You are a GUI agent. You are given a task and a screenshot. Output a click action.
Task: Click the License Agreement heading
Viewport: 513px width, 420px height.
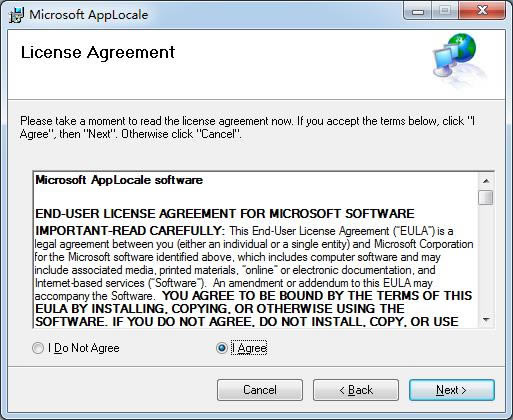[98, 53]
